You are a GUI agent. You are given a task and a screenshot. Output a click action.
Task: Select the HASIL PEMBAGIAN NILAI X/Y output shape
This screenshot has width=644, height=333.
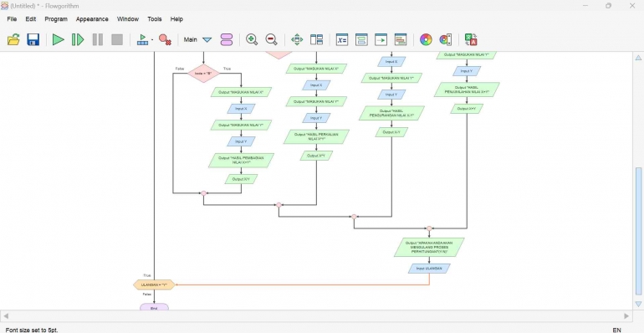point(241,161)
